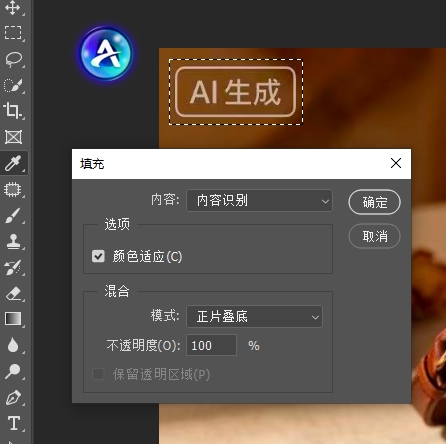
Task: Select the Eyedropper tool
Action: (x=13, y=163)
